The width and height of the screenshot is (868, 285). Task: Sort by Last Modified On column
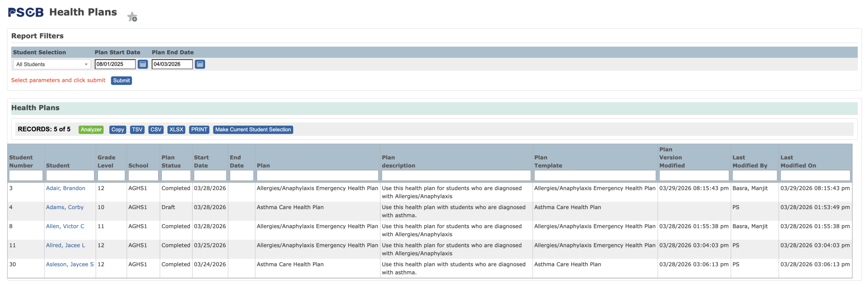tap(798, 161)
